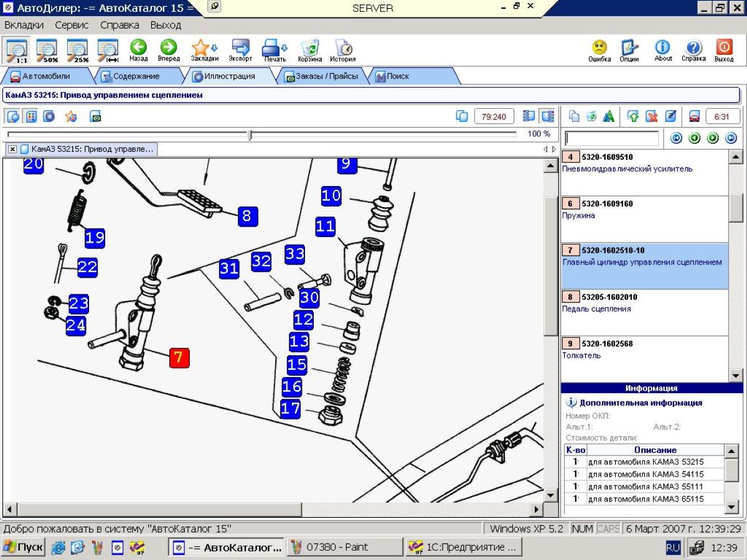Set illustration zoom to 25%
The width and height of the screenshot is (747, 560).
click(77, 50)
